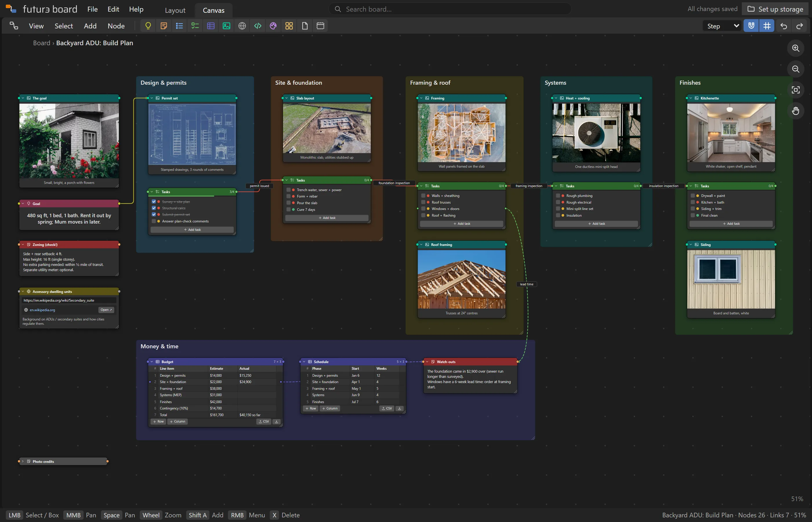This screenshot has width=812, height=522.
Task: Collapse the Roof framing image node
Action: (421, 244)
